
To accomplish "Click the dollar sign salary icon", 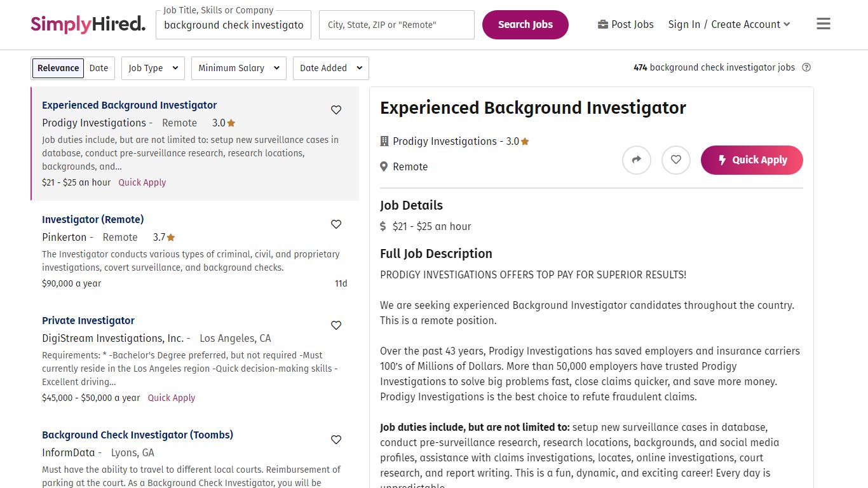I will [383, 226].
